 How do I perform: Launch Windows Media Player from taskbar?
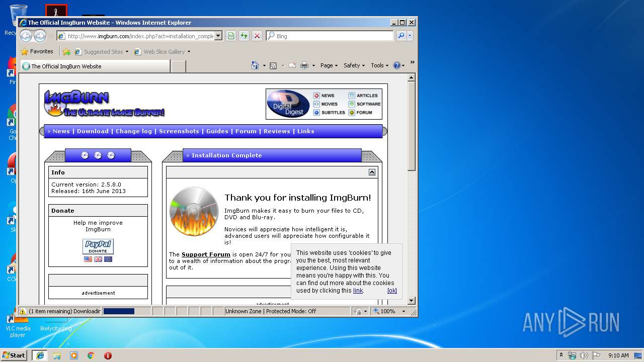pyautogui.click(x=74, y=355)
